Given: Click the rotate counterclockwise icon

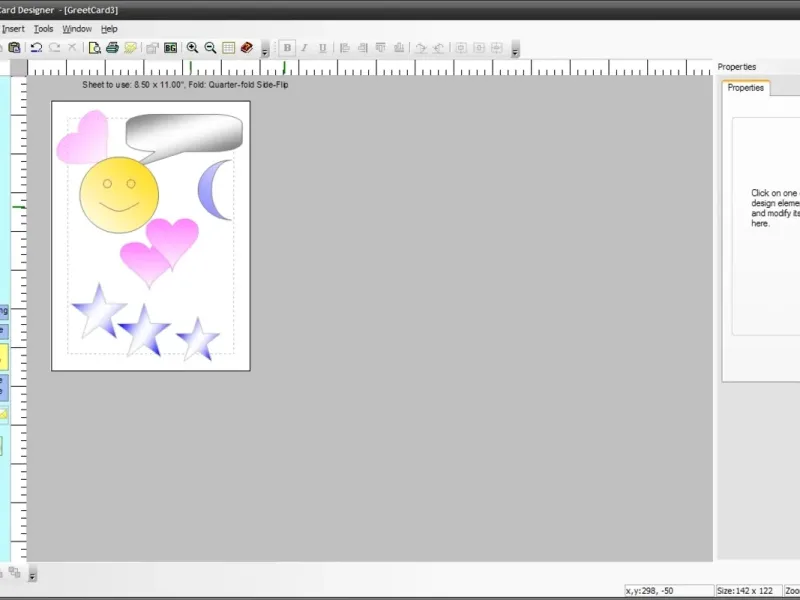Looking at the screenshot, I should click(439, 48).
